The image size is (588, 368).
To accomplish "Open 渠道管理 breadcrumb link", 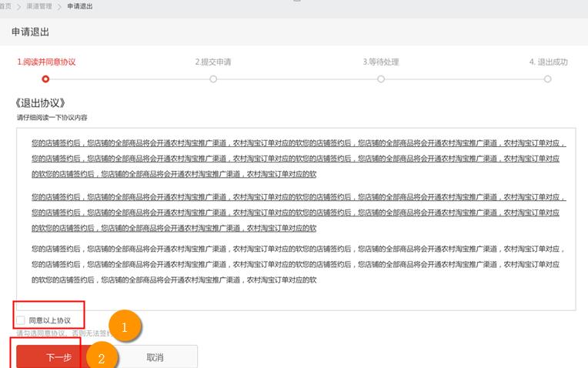I will pyautogui.click(x=39, y=6).
